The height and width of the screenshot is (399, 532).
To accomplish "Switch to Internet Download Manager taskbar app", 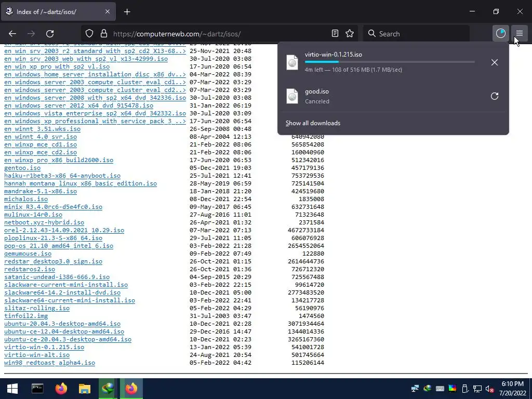I will (x=108, y=389).
